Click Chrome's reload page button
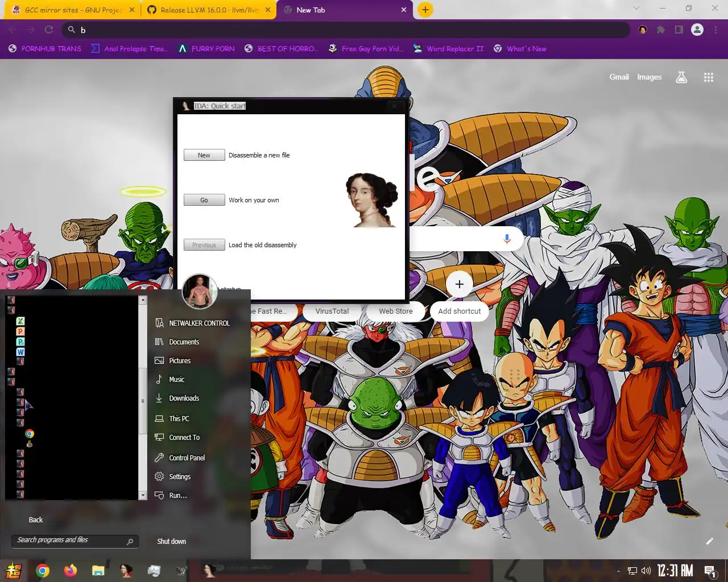Image resolution: width=728 pixels, height=582 pixels. click(x=49, y=30)
